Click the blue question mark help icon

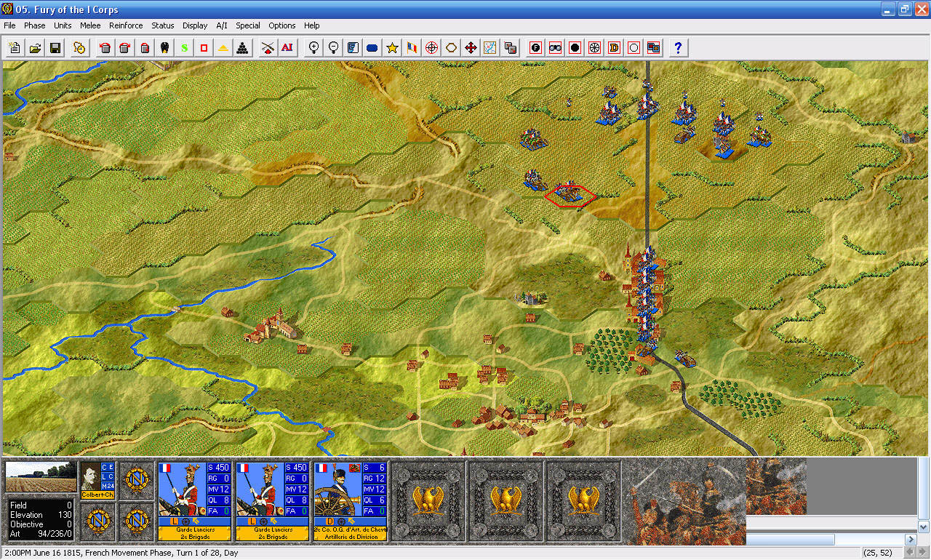point(679,48)
